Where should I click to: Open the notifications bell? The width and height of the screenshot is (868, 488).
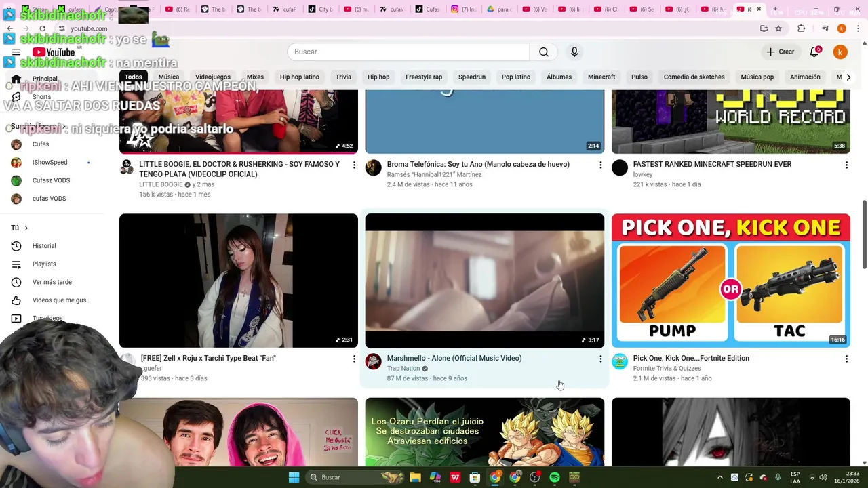815,52
